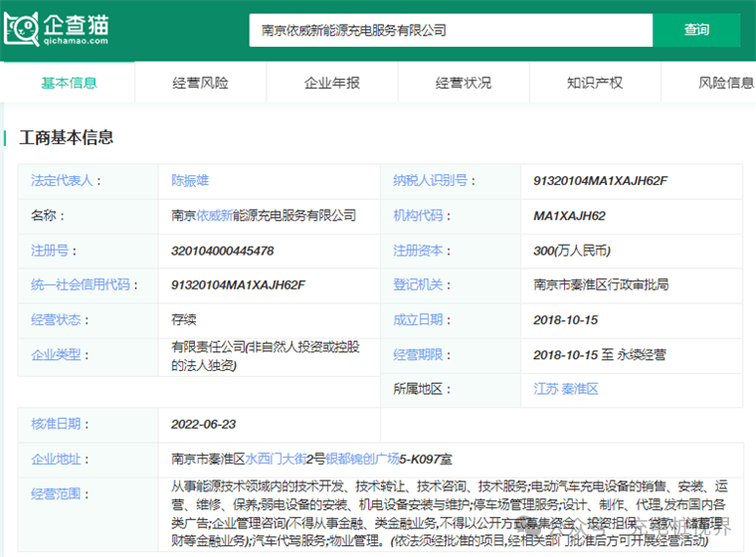
Task: Click the 核准日期 value 2022-06-23
Action: [x=204, y=424]
